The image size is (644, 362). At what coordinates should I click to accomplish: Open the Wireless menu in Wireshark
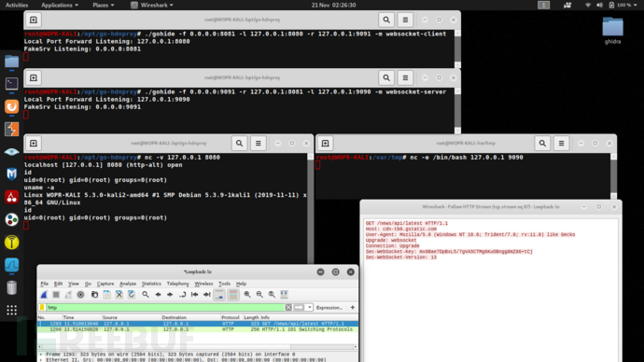(203, 284)
